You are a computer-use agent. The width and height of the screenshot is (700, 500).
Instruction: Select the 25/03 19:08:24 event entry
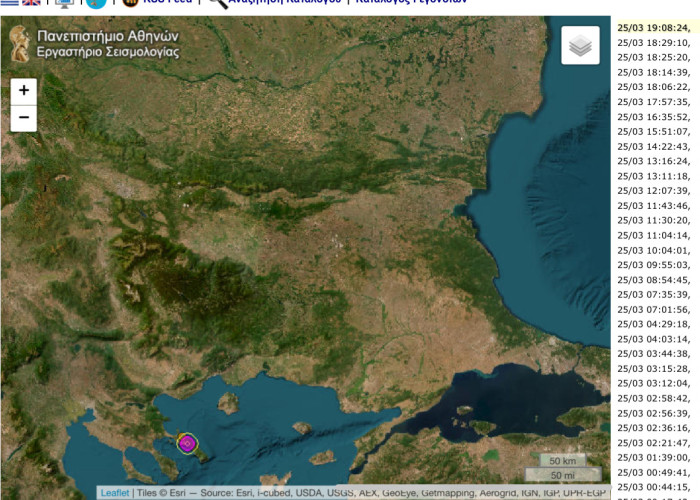(x=653, y=28)
